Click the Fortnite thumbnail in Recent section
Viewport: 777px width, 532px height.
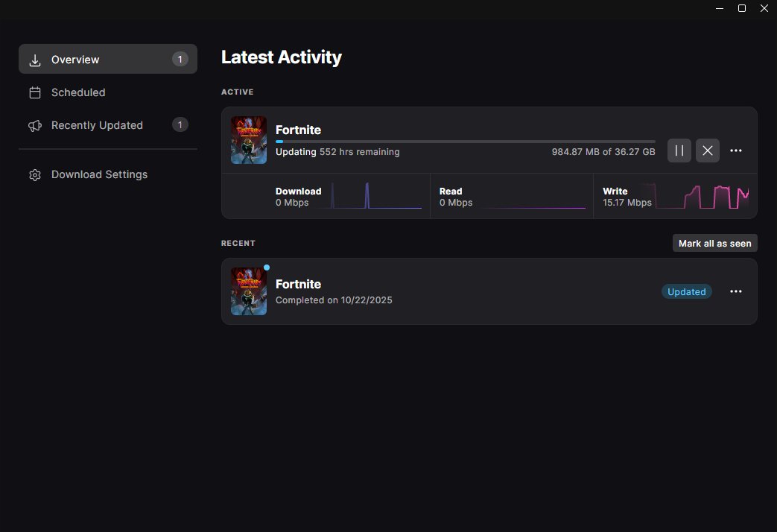pyautogui.click(x=249, y=291)
